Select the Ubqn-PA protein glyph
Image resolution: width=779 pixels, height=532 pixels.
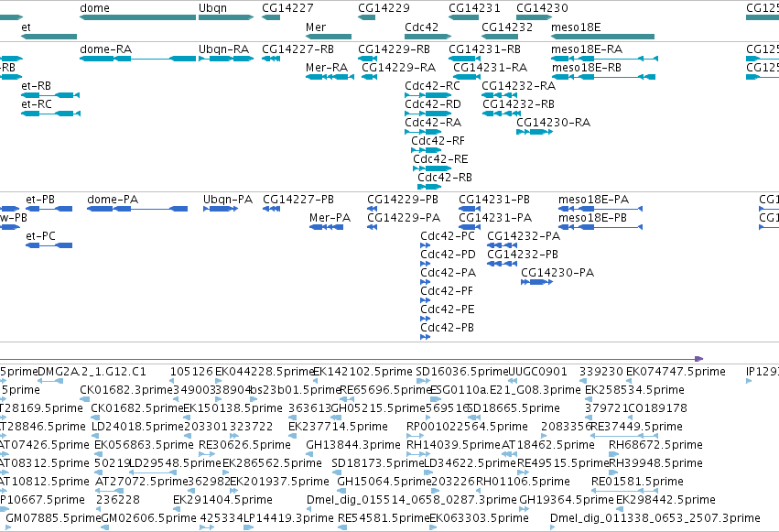tap(221, 209)
